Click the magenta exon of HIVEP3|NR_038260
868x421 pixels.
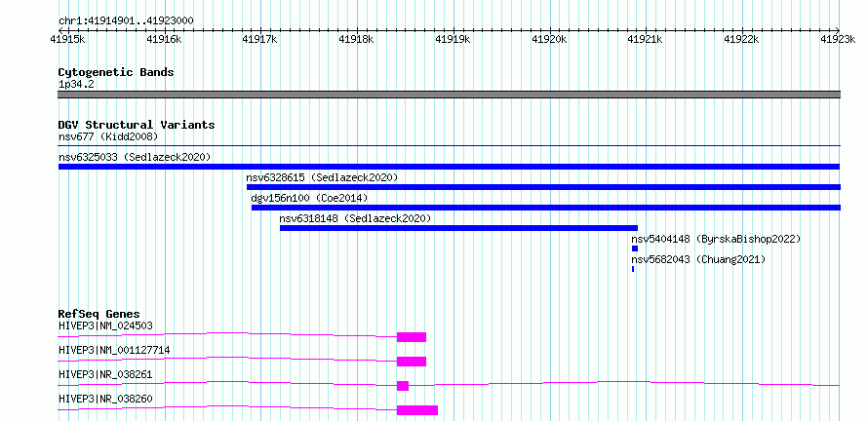coord(417,410)
